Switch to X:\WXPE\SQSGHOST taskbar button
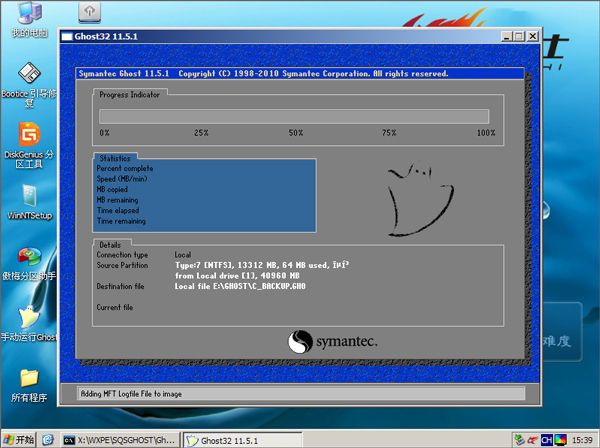The width and height of the screenshot is (600, 448). point(121,440)
